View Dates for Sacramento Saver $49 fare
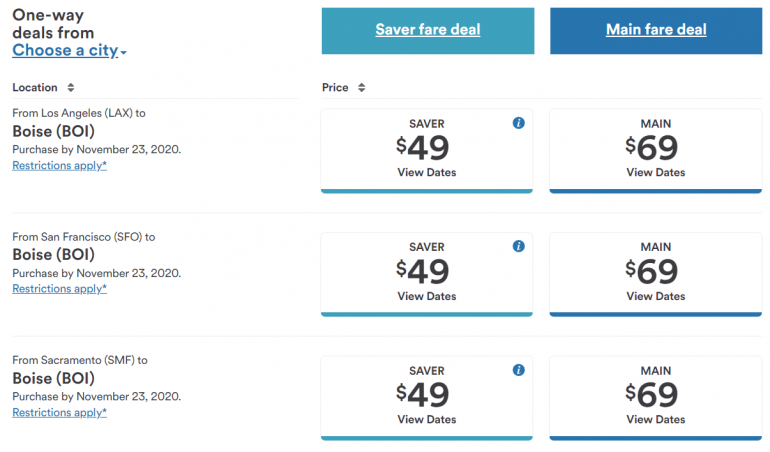The height and width of the screenshot is (452, 770). click(x=427, y=419)
